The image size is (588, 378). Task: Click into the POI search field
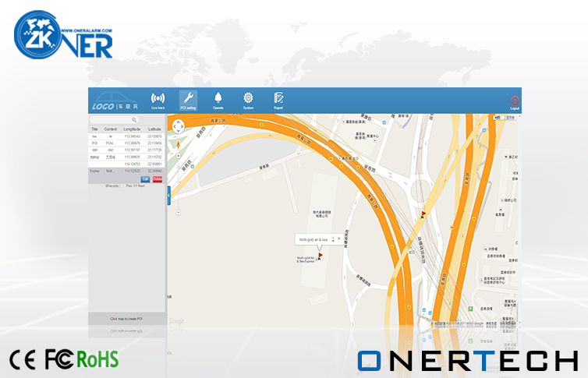[x=114, y=120]
